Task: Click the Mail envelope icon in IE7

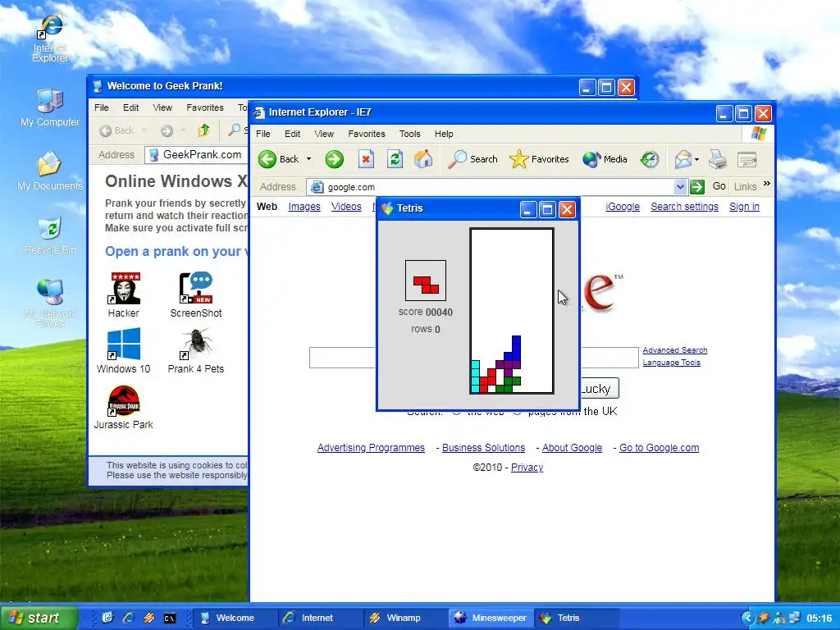Action: coord(683,159)
